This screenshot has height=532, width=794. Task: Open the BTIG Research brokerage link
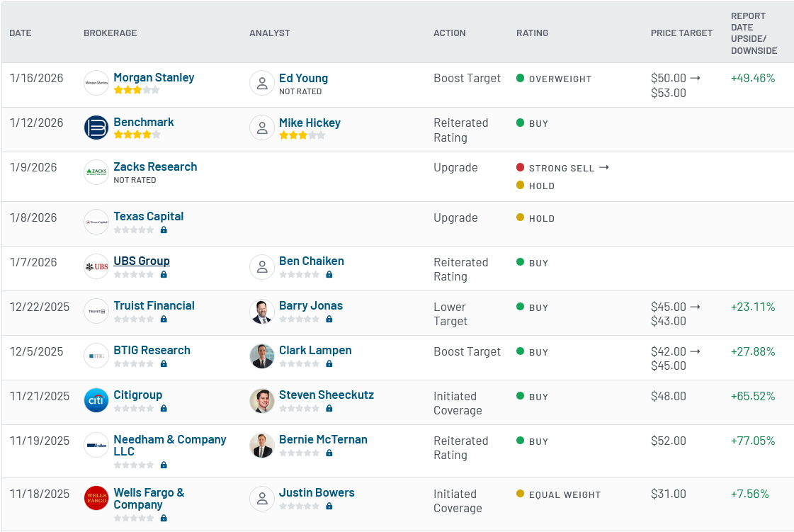[x=152, y=350]
